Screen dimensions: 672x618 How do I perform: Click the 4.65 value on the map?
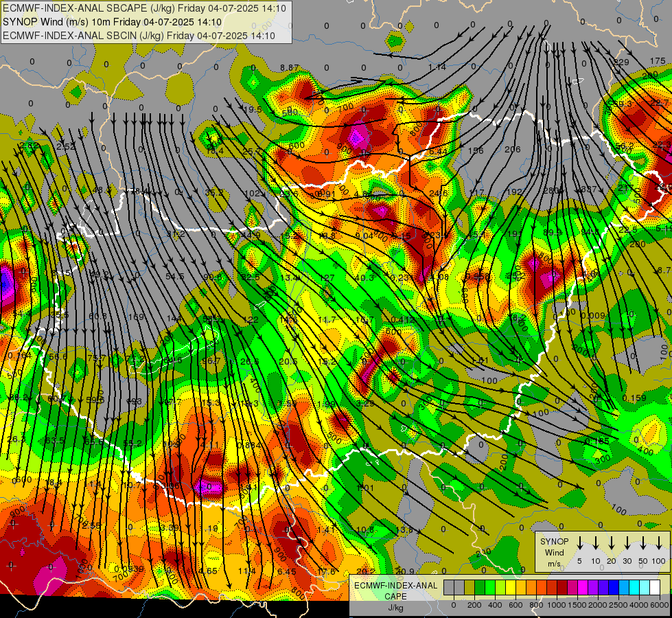(x=208, y=571)
